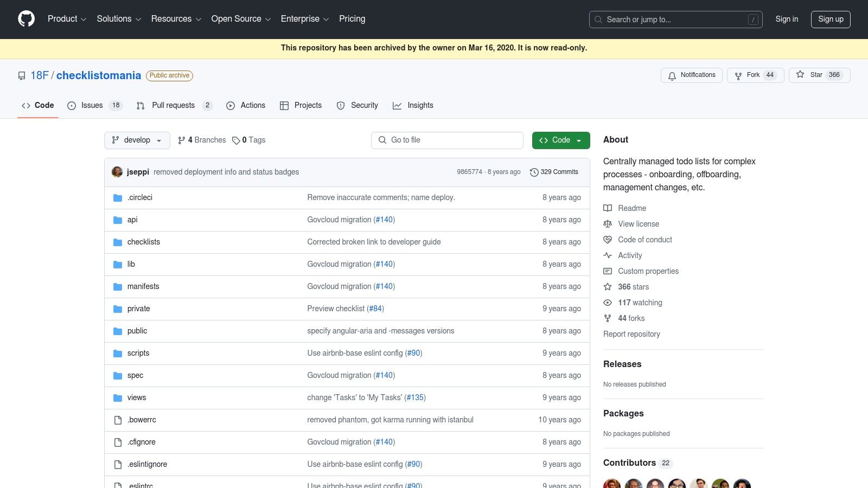Switch to the Security tab
Screen dimensions: 868x488
tap(358, 106)
